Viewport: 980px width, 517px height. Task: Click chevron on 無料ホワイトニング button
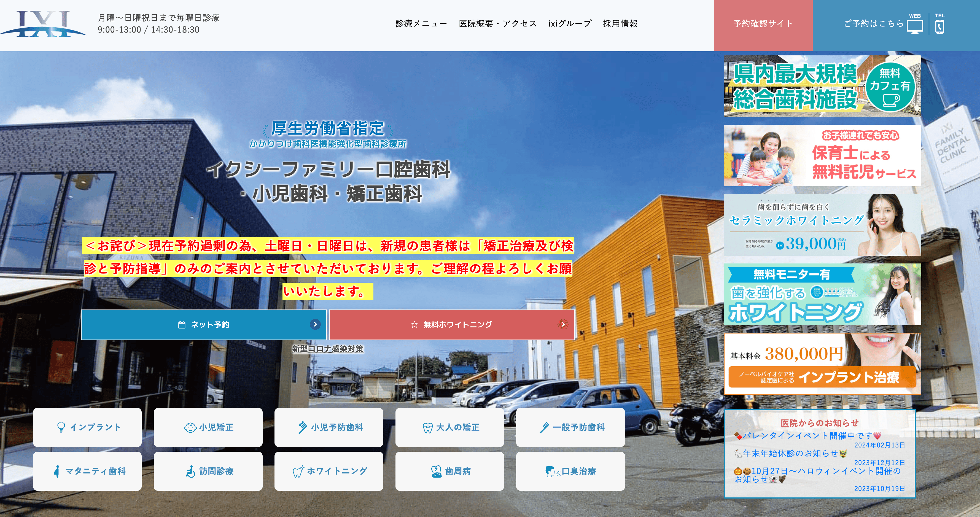tap(563, 325)
